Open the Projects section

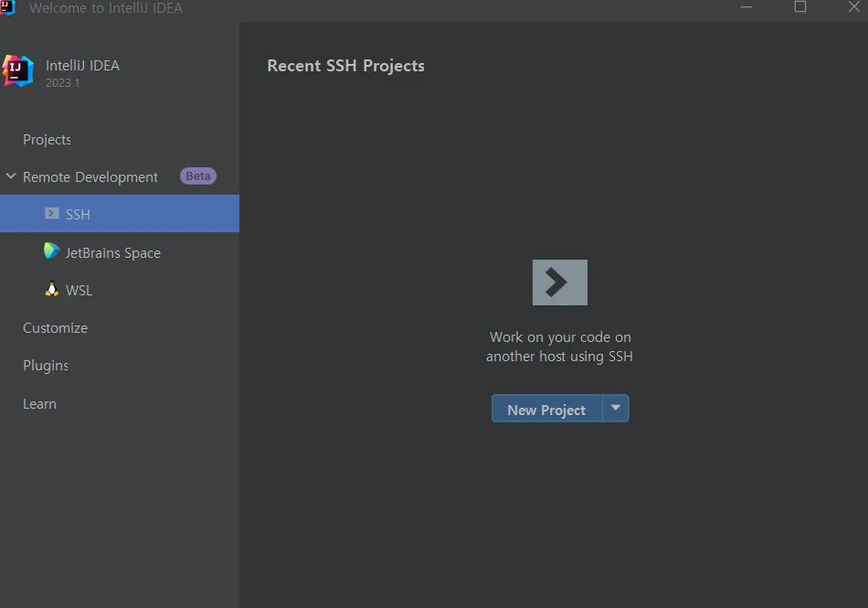(x=47, y=140)
